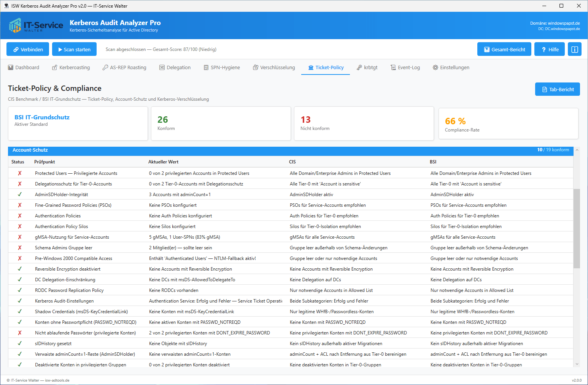
Task: Click the Kerberoasting tab lock icon
Action: 55,68
